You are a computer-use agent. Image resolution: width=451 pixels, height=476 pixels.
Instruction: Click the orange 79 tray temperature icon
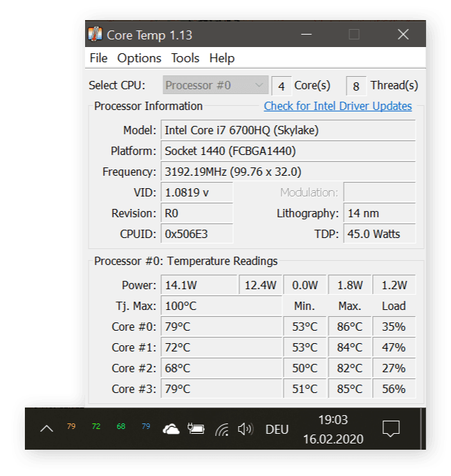[71, 426]
